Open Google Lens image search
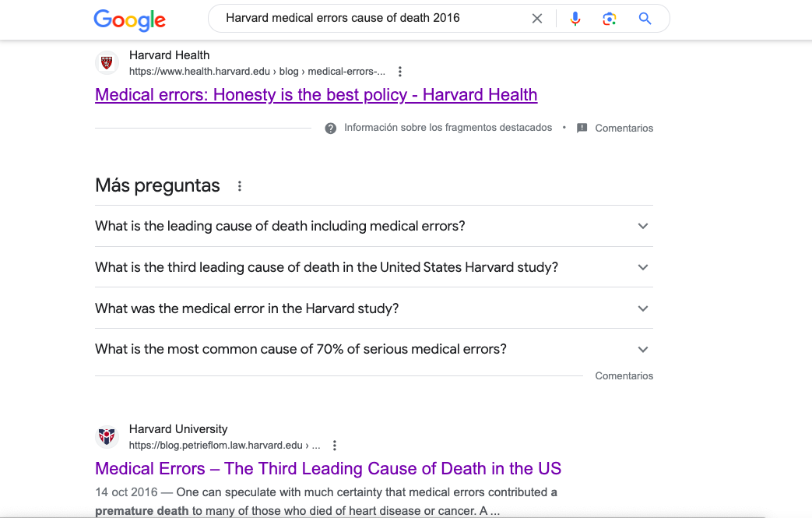812x518 pixels. 610,19
